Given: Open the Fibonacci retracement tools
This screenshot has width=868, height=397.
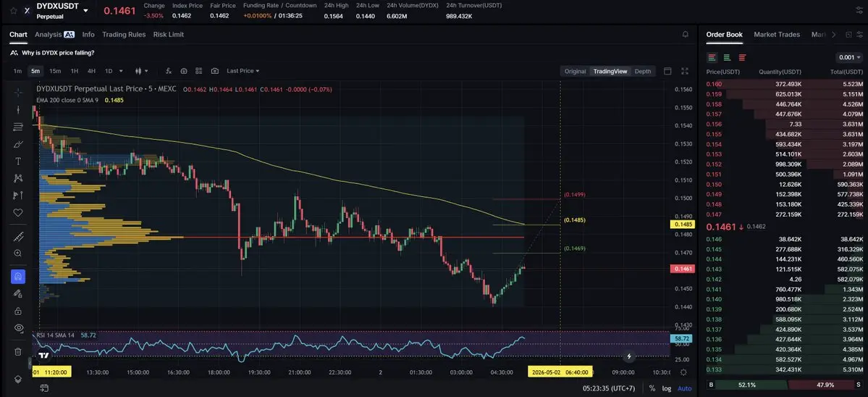Looking at the screenshot, I should pos(17,127).
